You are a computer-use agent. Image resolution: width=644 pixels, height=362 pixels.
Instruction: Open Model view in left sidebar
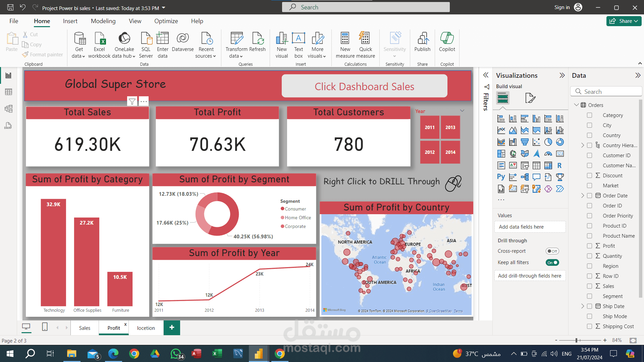tap(8, 109)
